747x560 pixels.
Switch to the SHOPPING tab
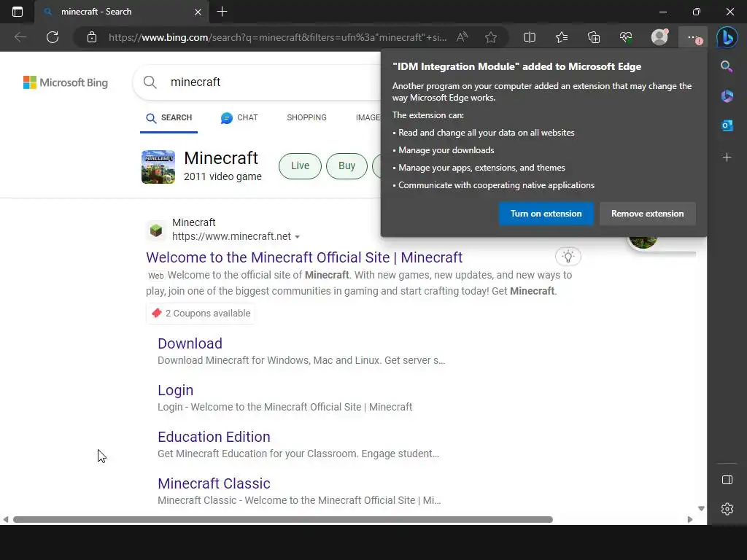point(307,117)
